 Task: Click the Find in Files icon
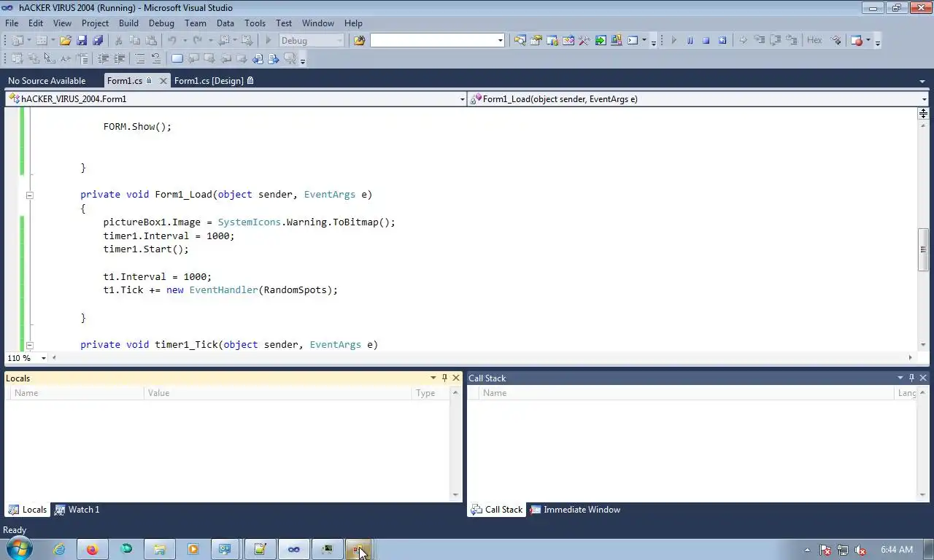[x=359, y=41]
